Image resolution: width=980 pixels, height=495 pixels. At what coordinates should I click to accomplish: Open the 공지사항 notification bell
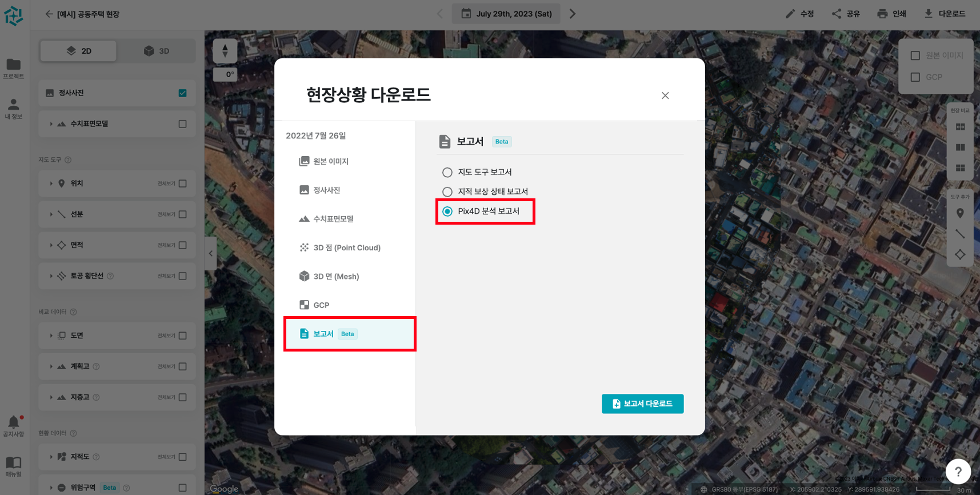(x=14, y=422)
